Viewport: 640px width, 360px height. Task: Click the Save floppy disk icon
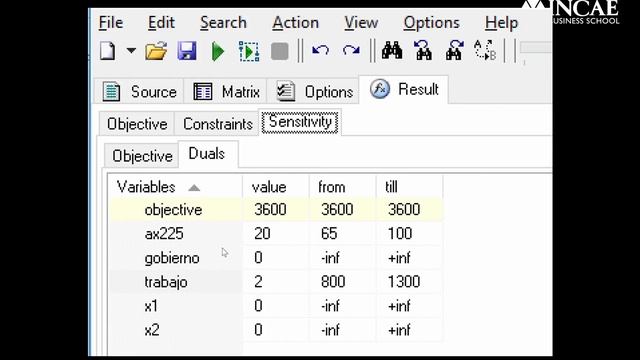[187, 51]
